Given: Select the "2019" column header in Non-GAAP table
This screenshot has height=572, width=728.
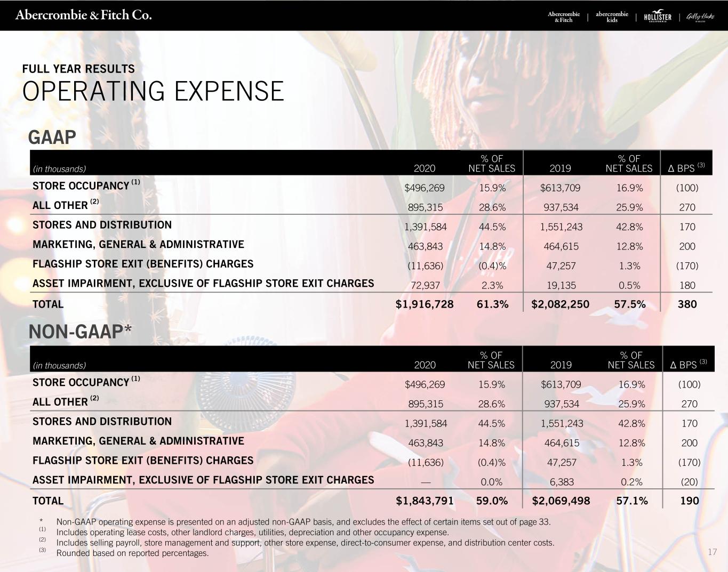Looking at the screenshot, I should [x=561, y=365].
